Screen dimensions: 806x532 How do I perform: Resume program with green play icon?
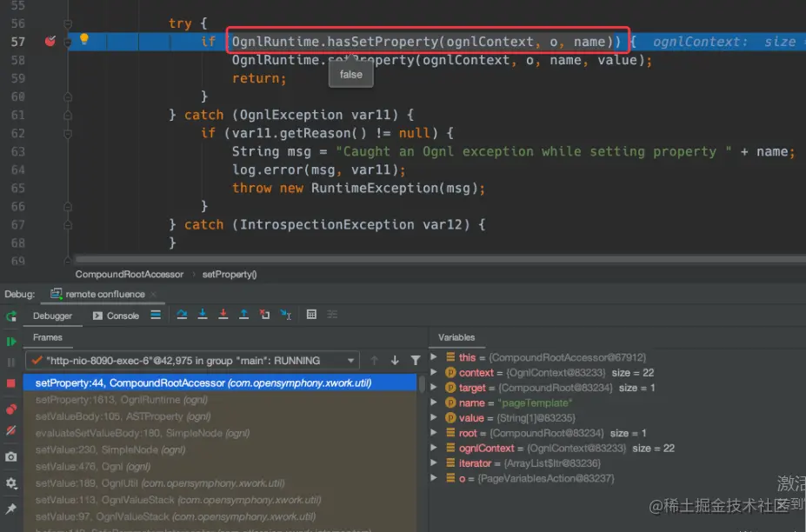[x=10, y=342]
